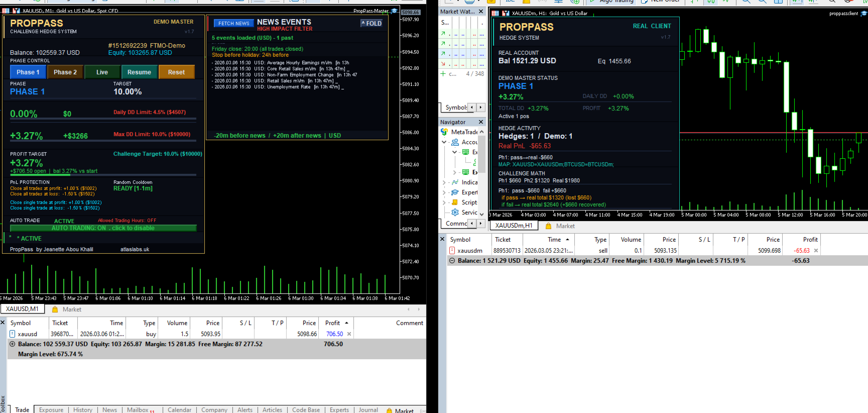
Task: Expand the balance summary row under xauusd buy
Action: 12,344
